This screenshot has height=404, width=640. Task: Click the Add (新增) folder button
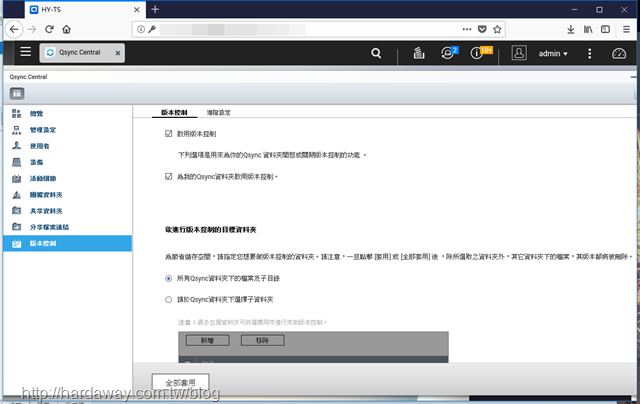click(207, 340)
